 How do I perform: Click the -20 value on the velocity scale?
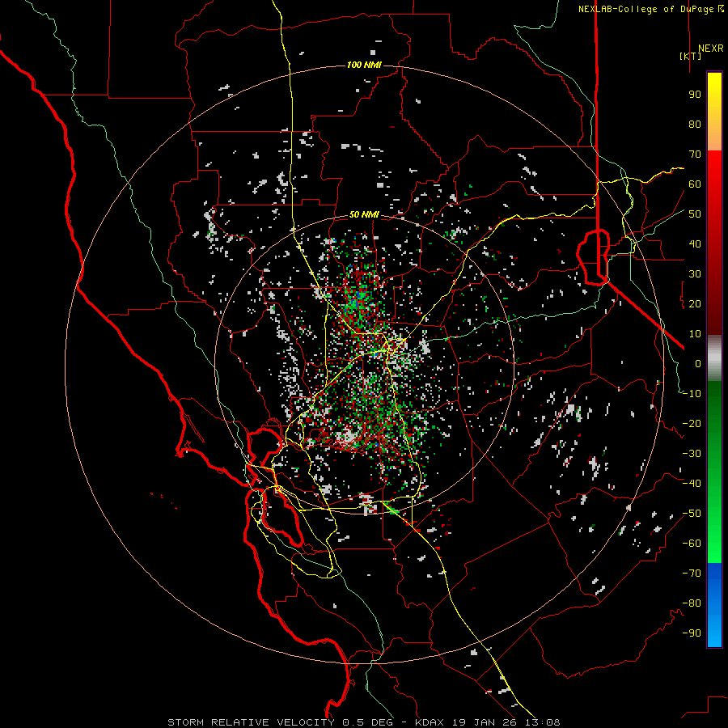692,423
